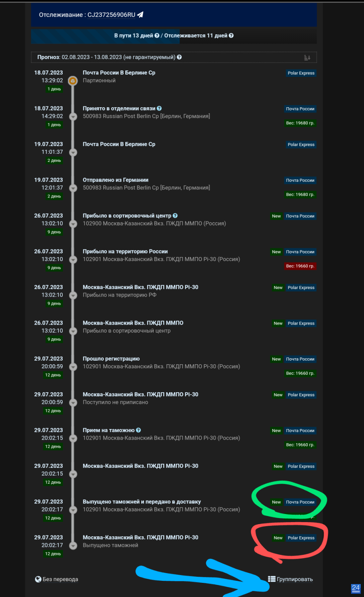Click tracking number CJ237256906RU link
This screenshot has height=597, width=364.
(x=111, y=15)
